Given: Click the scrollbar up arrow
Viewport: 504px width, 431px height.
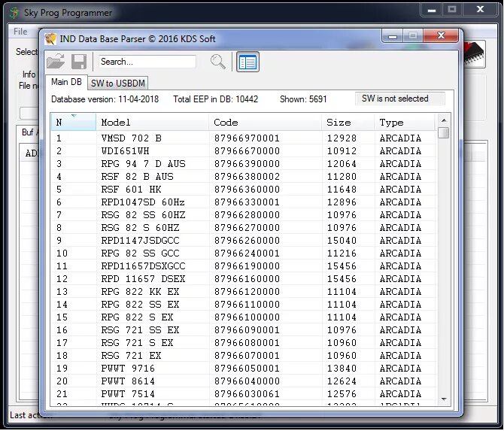Looking at the screenshot, I should pos(444,120).
